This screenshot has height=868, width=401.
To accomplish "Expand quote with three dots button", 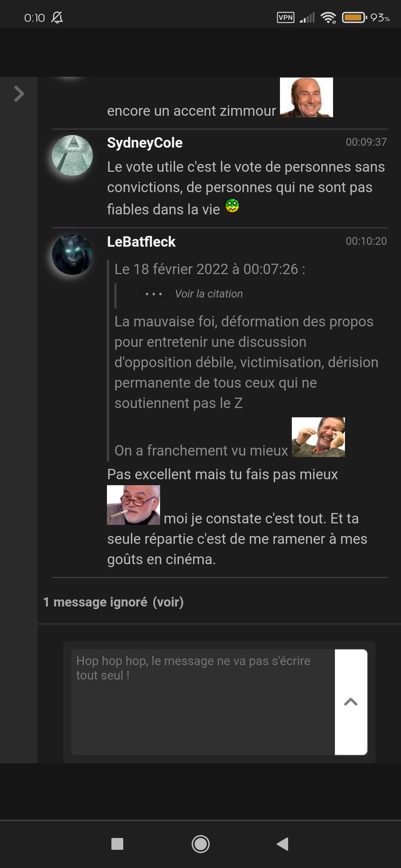I will tap(154, 294).
